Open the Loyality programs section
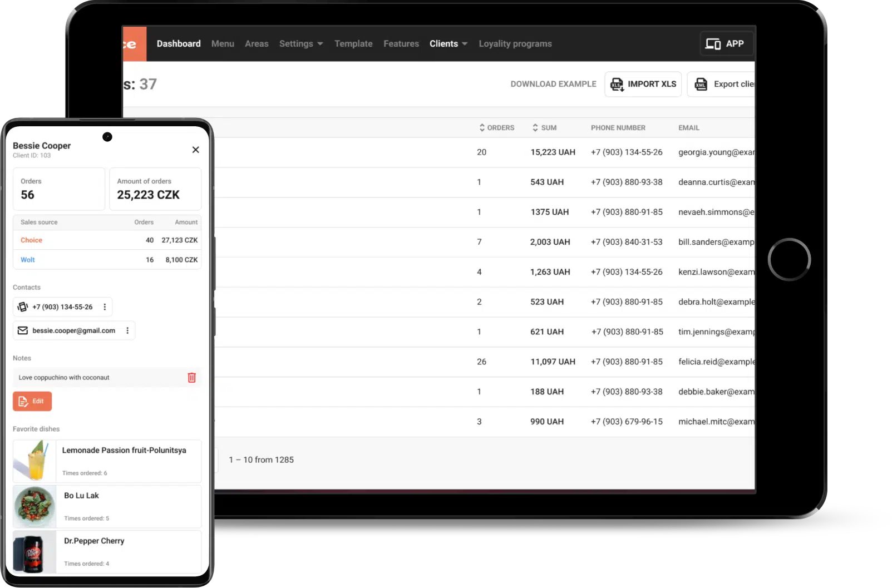This screenshot has width=892, height=588. point(515,43)
